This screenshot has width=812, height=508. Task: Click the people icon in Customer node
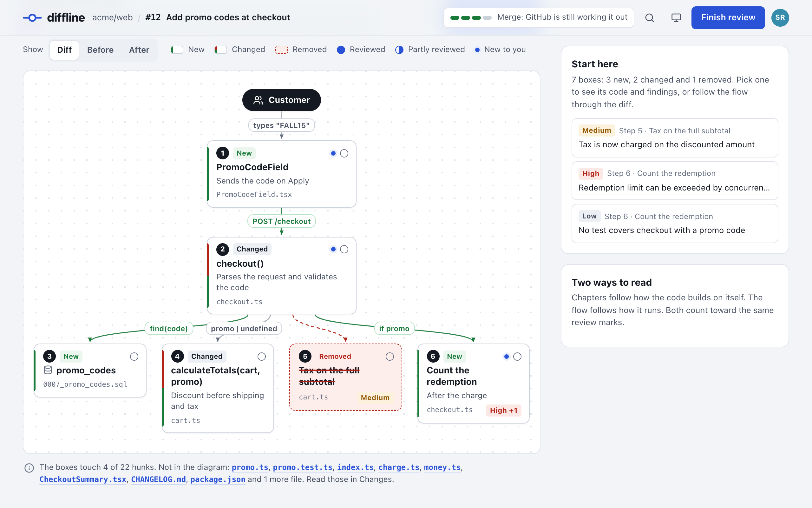[x=258, y=100]
